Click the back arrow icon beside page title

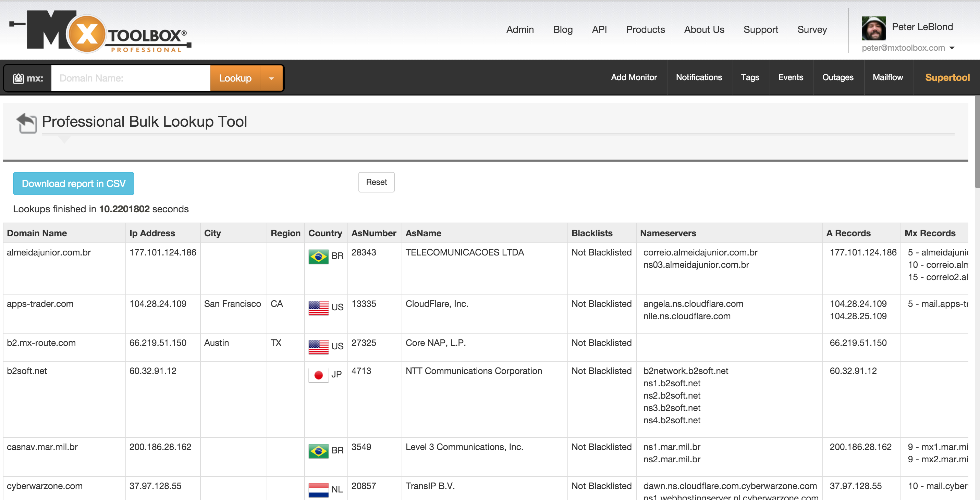click(x=27, y=123)
